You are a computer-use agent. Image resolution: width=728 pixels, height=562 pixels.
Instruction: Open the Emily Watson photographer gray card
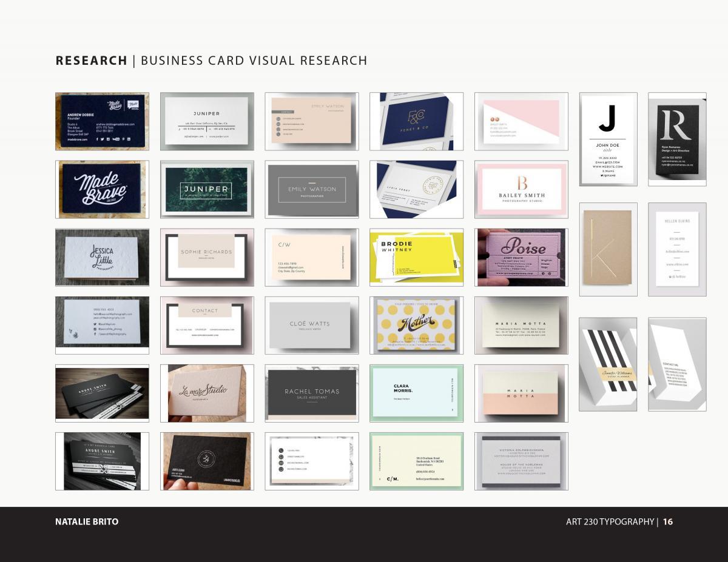point(311,189)
